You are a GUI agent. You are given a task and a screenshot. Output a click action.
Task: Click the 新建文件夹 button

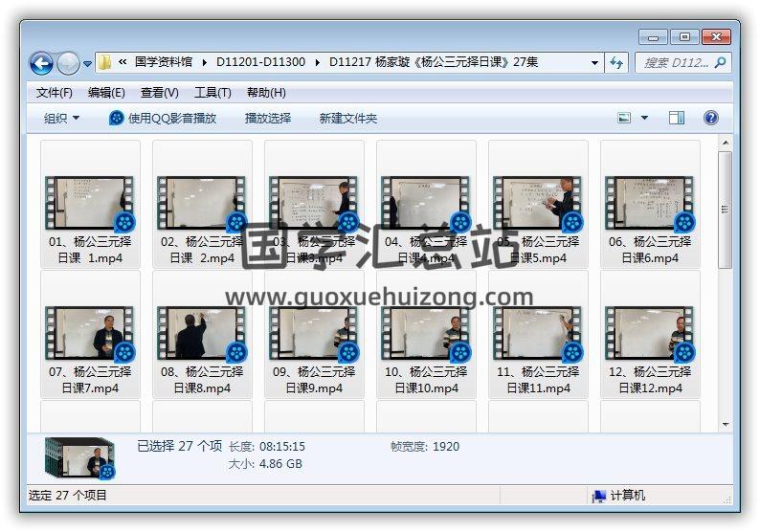click(x=348, y=118)
